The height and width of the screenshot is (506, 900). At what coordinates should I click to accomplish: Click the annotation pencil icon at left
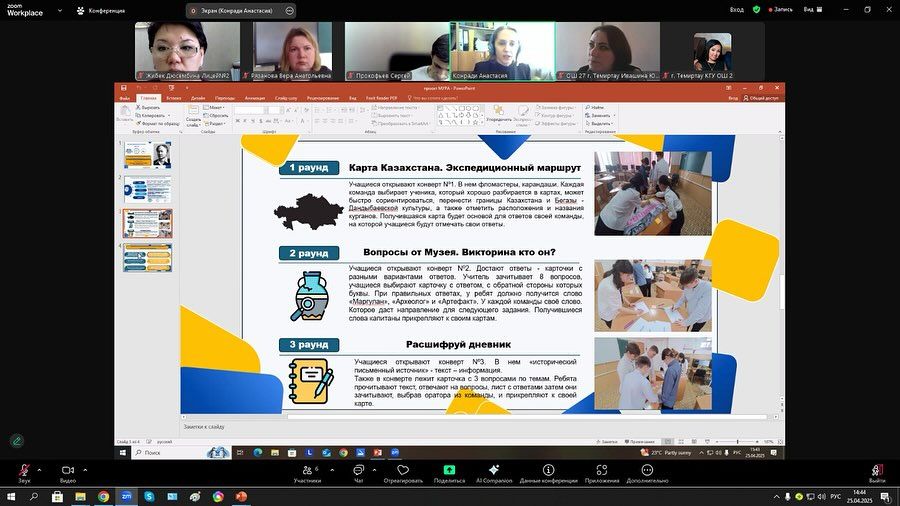coord(17,440)
